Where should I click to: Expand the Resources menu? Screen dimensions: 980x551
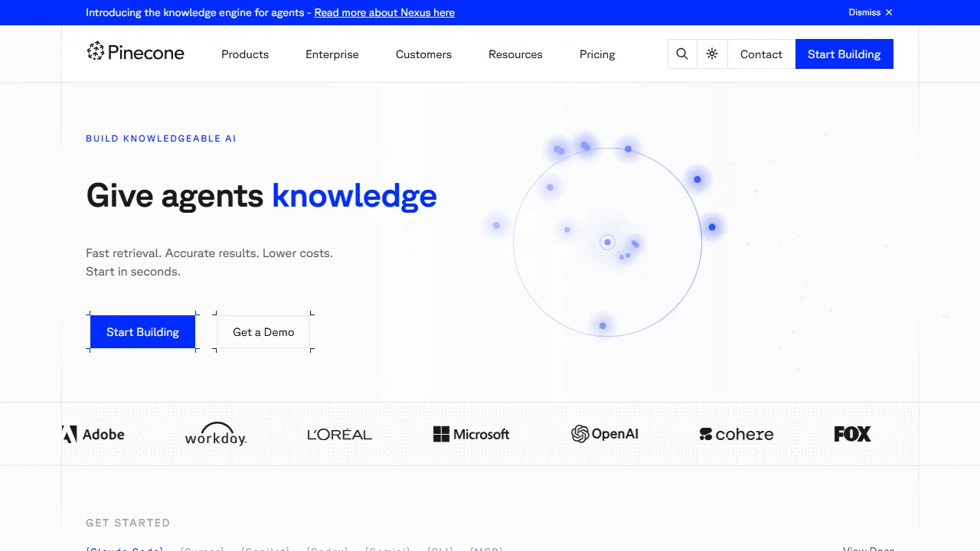pyautogui.click(x=515, y=54)
